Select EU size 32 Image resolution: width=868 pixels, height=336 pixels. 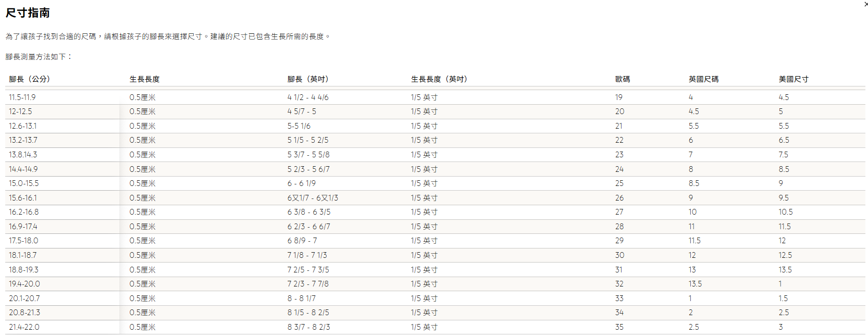point(619,284)
